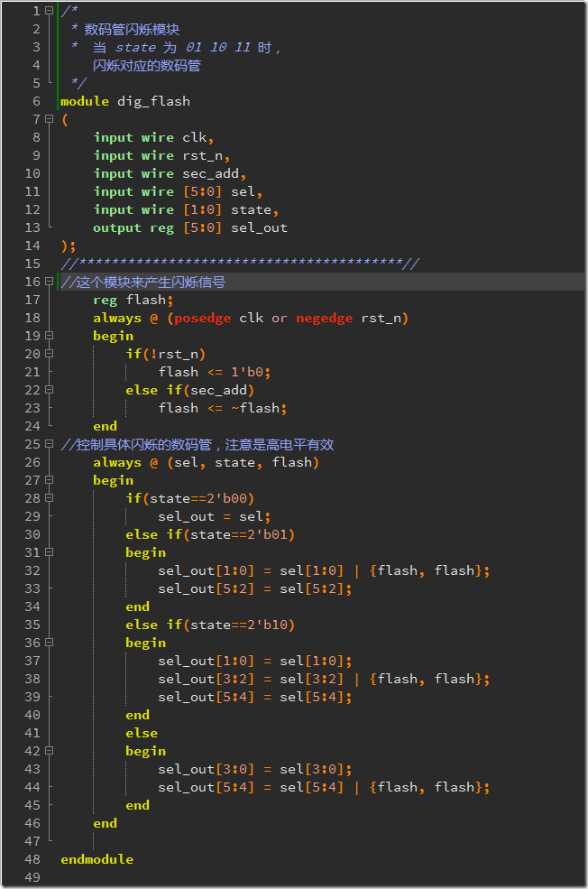Viewport: 588px width, 889px height.
Task: Click 'reg flash;' declaration on line 17
Action: click(x=133, y=300)
